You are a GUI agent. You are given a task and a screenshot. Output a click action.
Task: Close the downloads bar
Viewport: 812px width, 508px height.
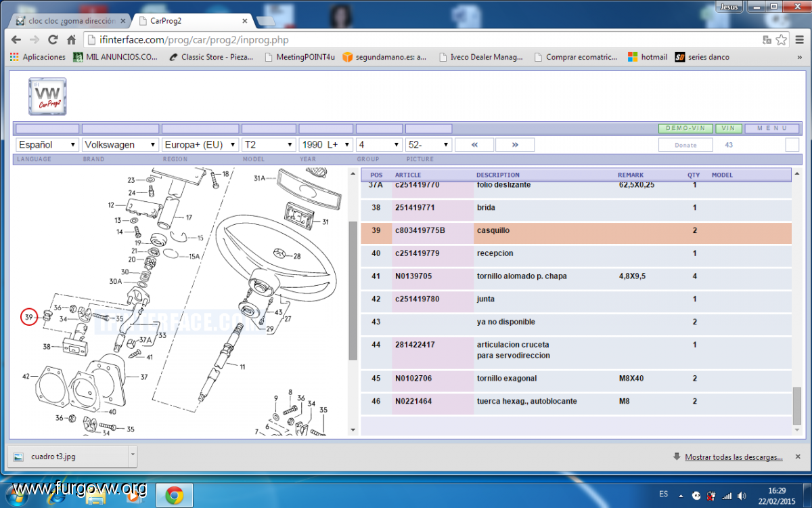coord(797,457)
